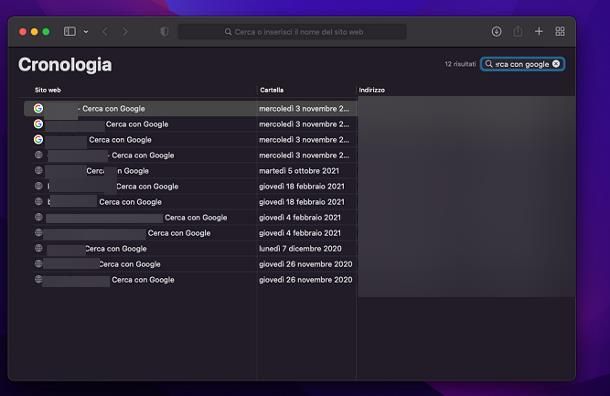Screen dimensions: 610x396
Task: Select the first Google-icon history row
Action: coord(190,109)
